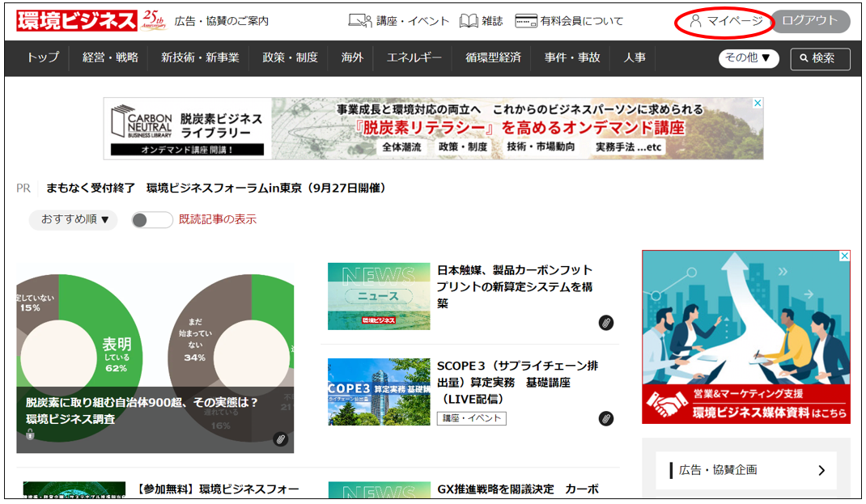Click lock icon on 脱炭素に取り組む自治体 feature

click(31, 434)
